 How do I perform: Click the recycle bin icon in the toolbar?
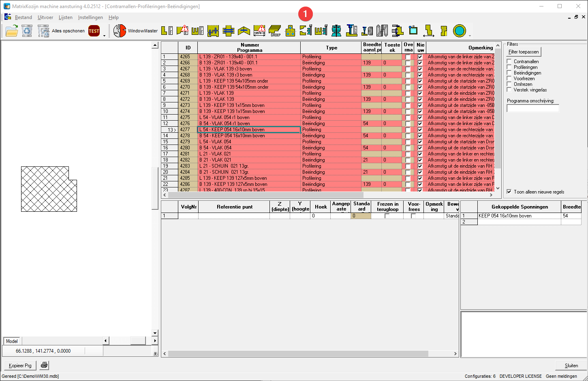point(27,31)
